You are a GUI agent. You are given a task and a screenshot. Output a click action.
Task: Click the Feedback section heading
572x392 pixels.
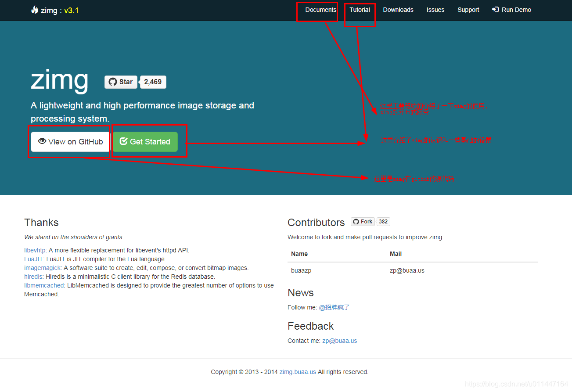point(311,326)
